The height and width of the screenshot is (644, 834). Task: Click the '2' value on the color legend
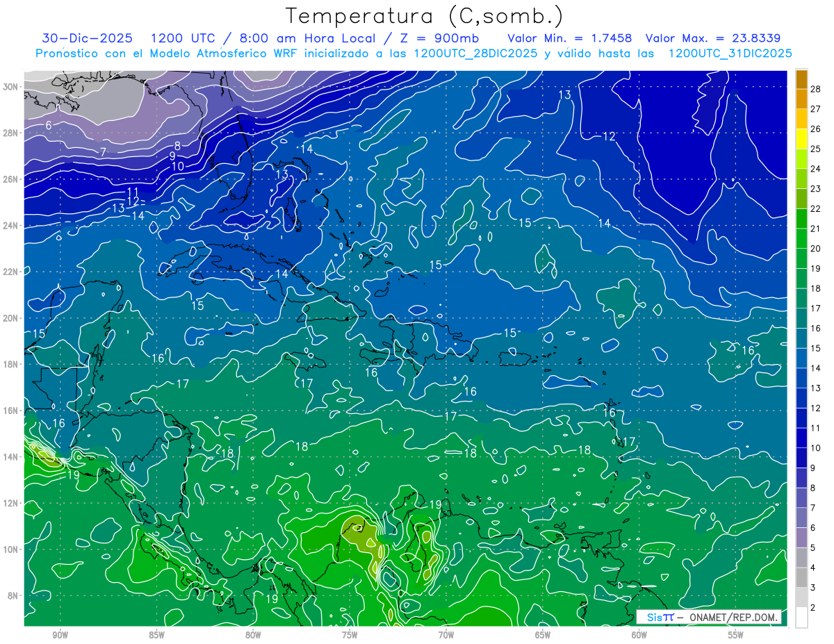click(813, 608)
